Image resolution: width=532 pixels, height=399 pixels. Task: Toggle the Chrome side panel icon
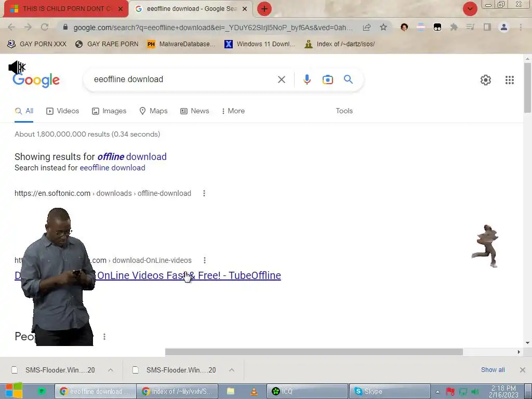[487, 27]
